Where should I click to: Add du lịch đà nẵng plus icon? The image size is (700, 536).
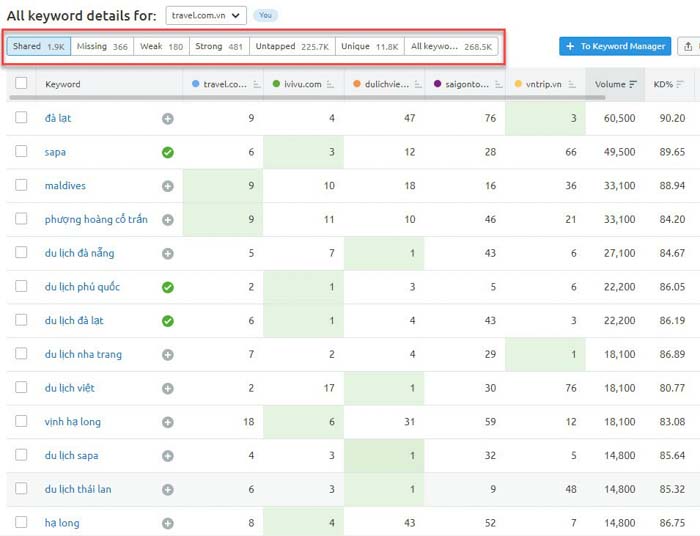168,253
